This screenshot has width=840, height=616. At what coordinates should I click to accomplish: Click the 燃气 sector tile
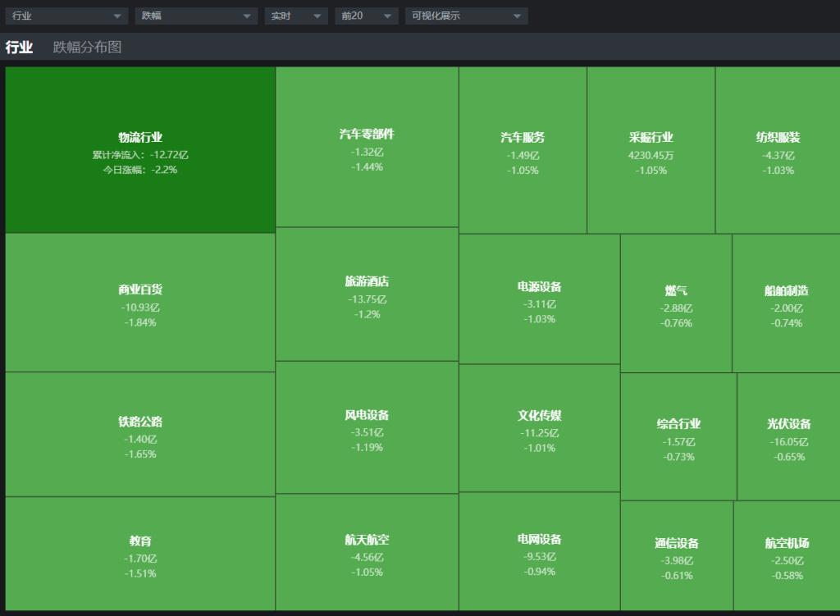click(x=676, y=303)
